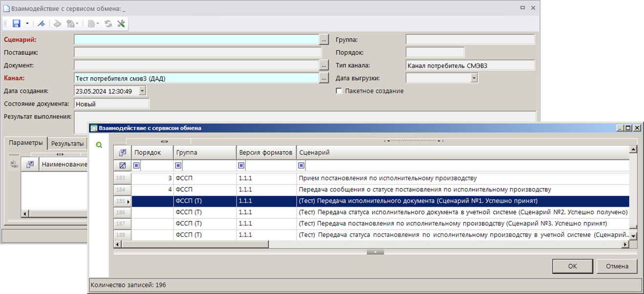Switch to the Параметры tab
The width and height of the screenshot is (644, 294).
(26, 143)
